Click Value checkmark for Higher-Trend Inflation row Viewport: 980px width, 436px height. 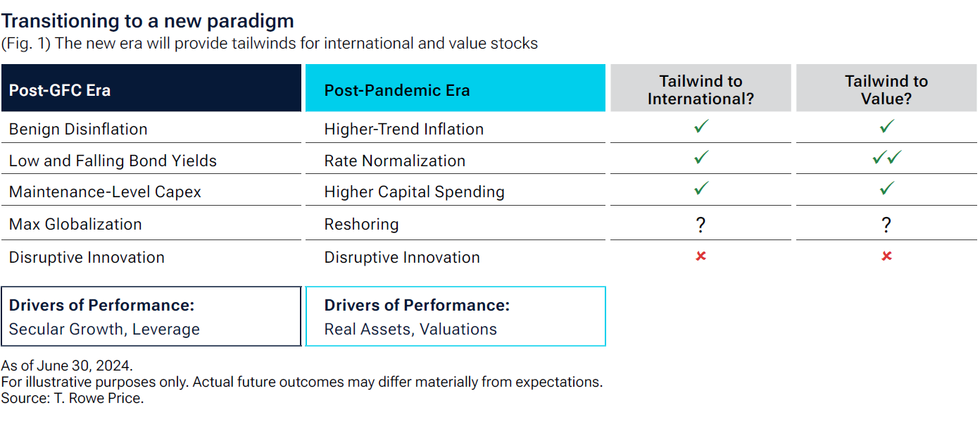886,127
